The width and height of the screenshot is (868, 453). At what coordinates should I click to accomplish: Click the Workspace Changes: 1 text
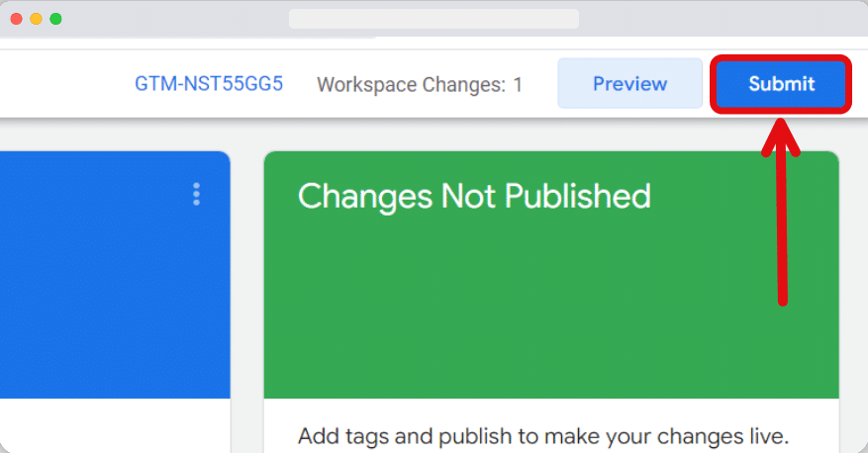420,85
